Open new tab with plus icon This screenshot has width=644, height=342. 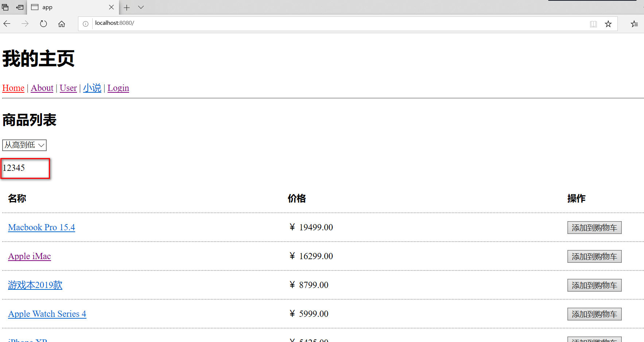[127, 7]
